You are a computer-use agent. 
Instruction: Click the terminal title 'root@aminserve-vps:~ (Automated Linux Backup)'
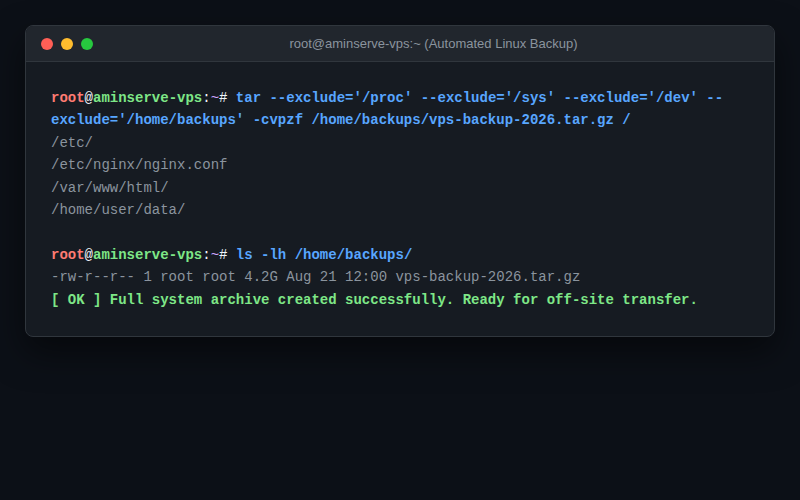[433, 44]
